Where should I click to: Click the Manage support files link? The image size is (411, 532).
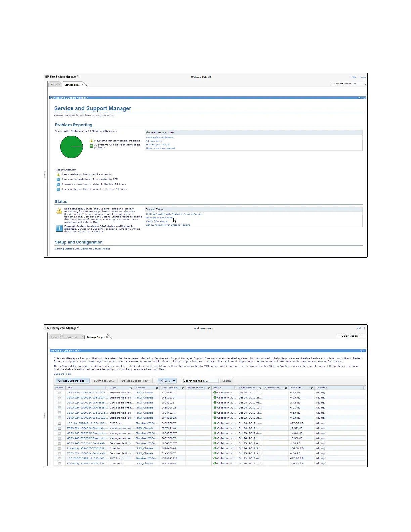[x=159, y=218]
